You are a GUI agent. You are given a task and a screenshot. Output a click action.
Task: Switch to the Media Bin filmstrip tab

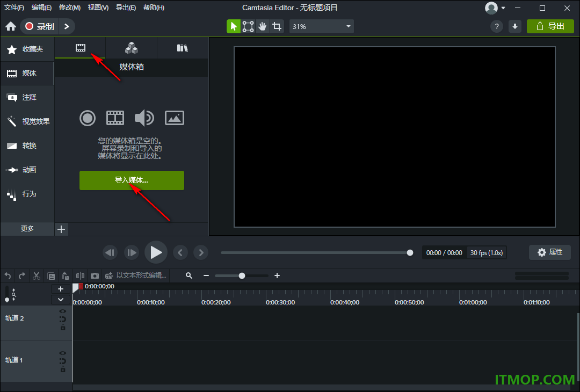[80, 48]
